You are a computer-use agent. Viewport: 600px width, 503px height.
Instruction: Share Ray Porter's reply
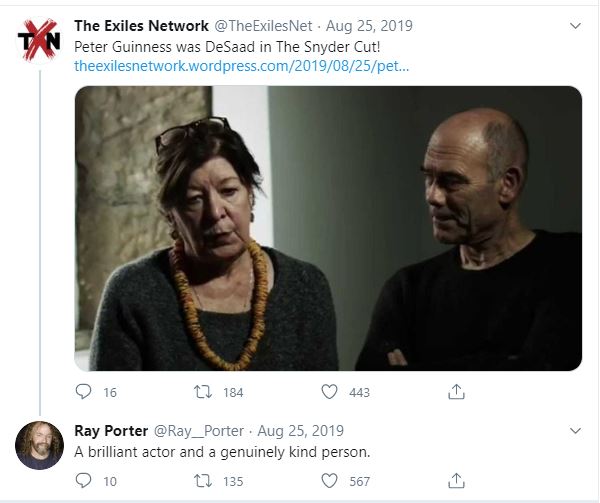[455, 481]
